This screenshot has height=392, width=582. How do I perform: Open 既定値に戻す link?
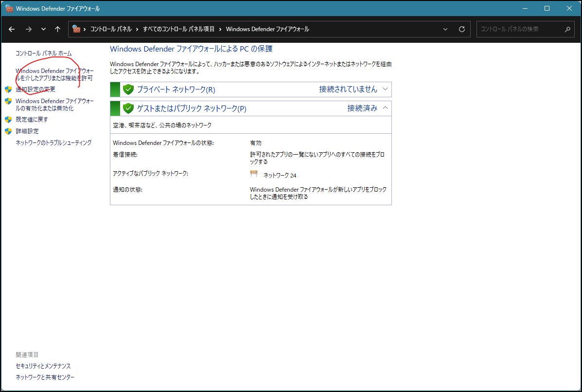coord(32,120)
